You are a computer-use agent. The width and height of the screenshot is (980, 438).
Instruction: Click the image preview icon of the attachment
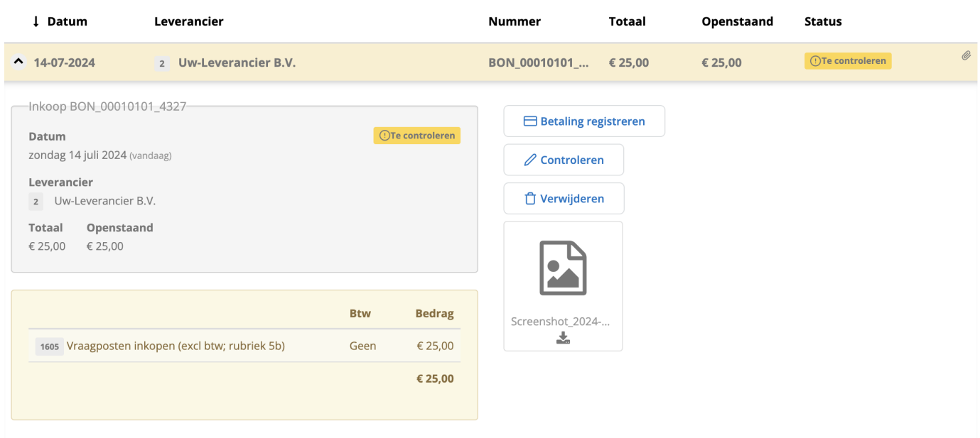[x=563, y=268]
